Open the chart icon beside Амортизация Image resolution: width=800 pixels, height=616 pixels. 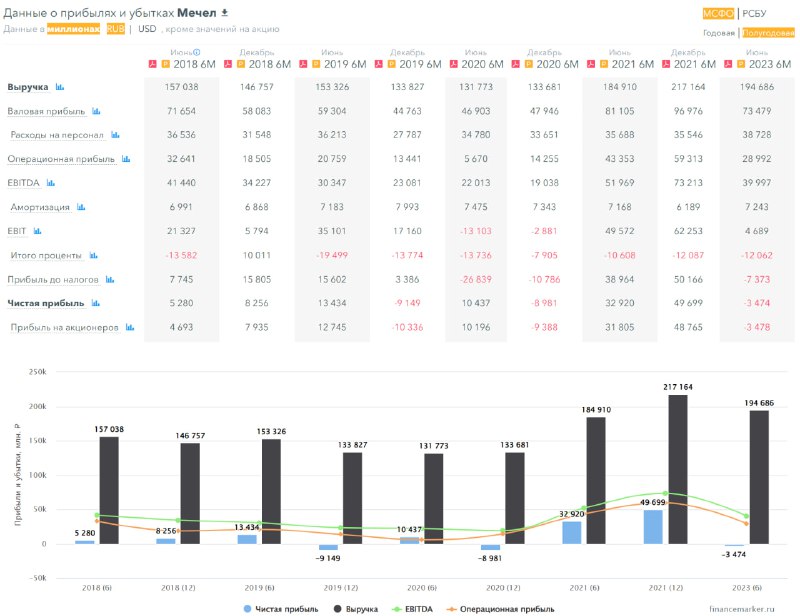point(81,207)
